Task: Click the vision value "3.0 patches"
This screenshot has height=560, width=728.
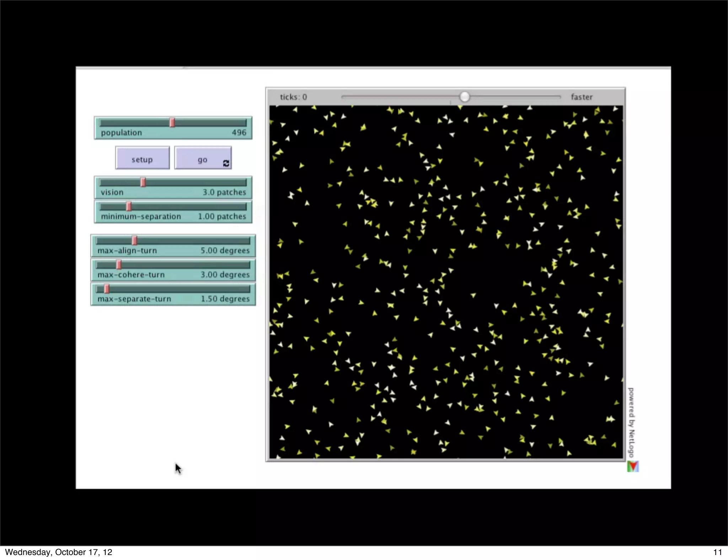Action: 224,192
